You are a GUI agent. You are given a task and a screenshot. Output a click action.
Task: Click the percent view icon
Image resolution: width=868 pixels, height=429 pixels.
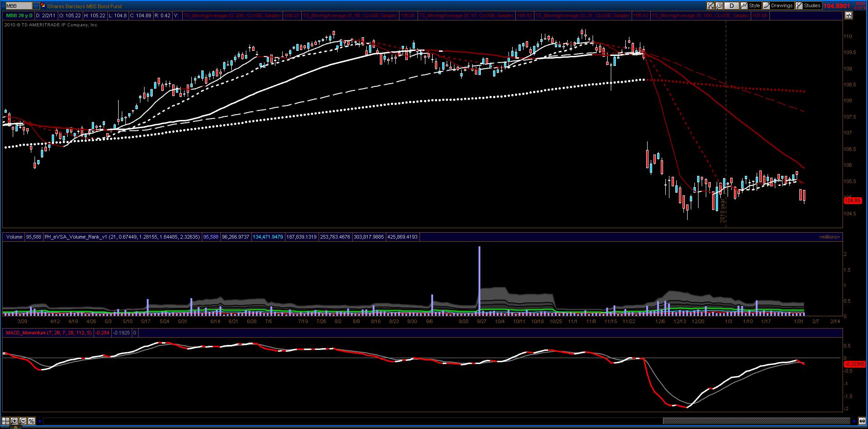pos(31,421)
